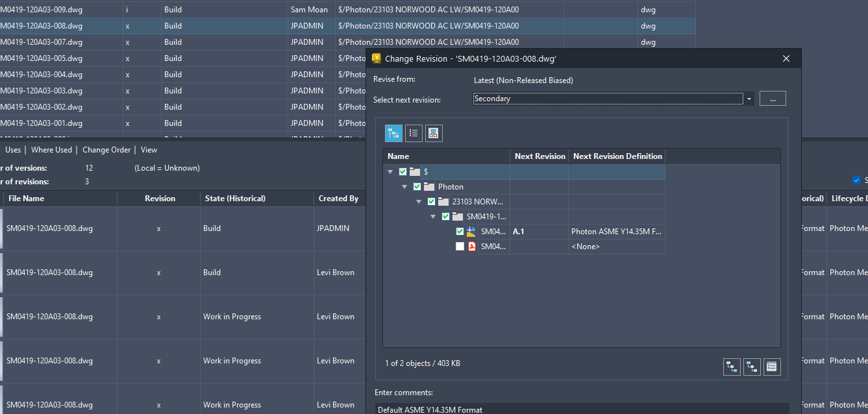
Task: Sort by Name column header in dialog
Action: point(446,156)
